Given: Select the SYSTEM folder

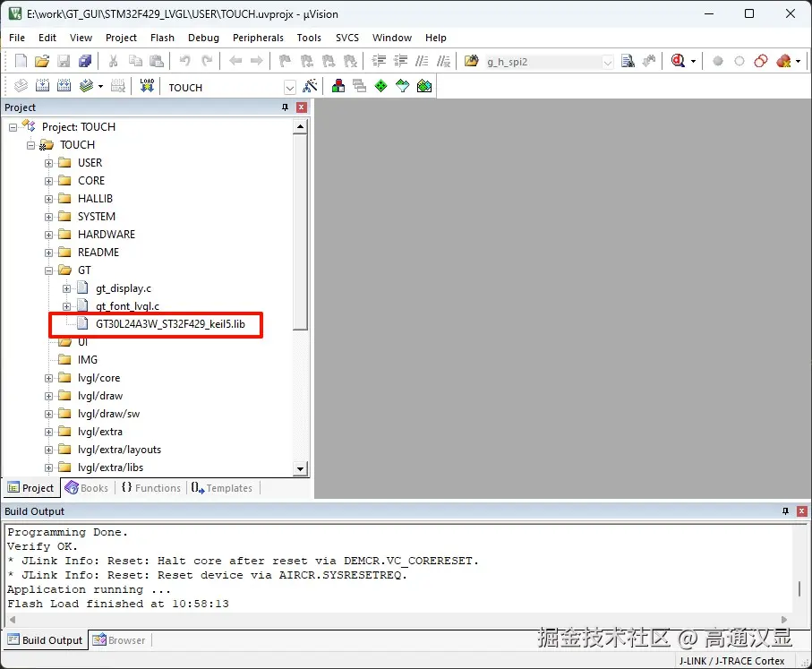Looking at the screenshot, I should click(x=97, y=217).
